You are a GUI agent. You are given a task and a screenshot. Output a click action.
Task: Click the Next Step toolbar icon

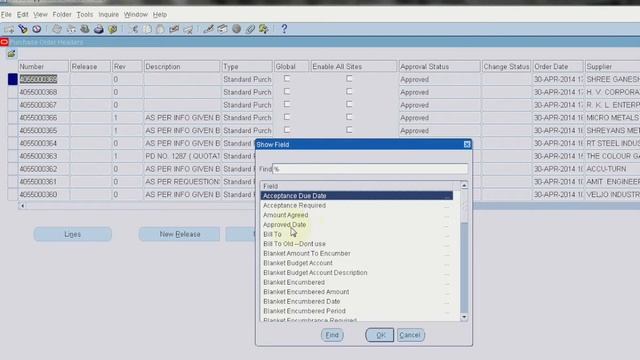pyautogui.click(x=71, y=29)
